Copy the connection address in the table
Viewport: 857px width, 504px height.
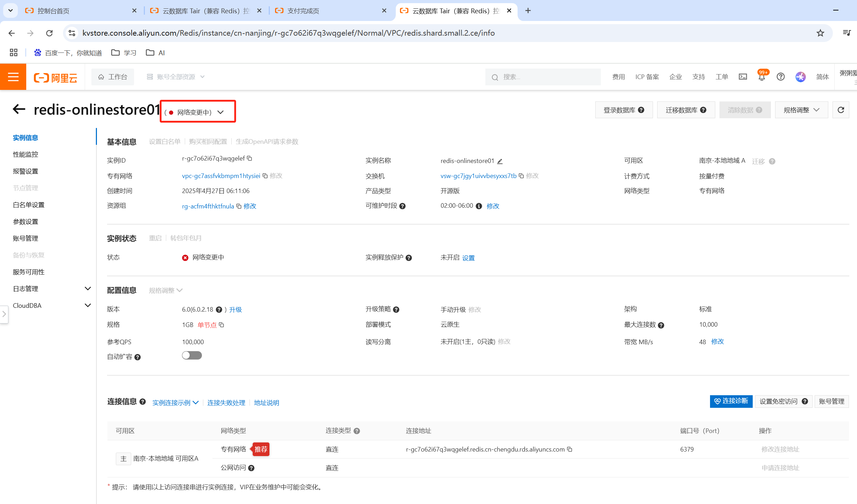click(x=570, y=449)
